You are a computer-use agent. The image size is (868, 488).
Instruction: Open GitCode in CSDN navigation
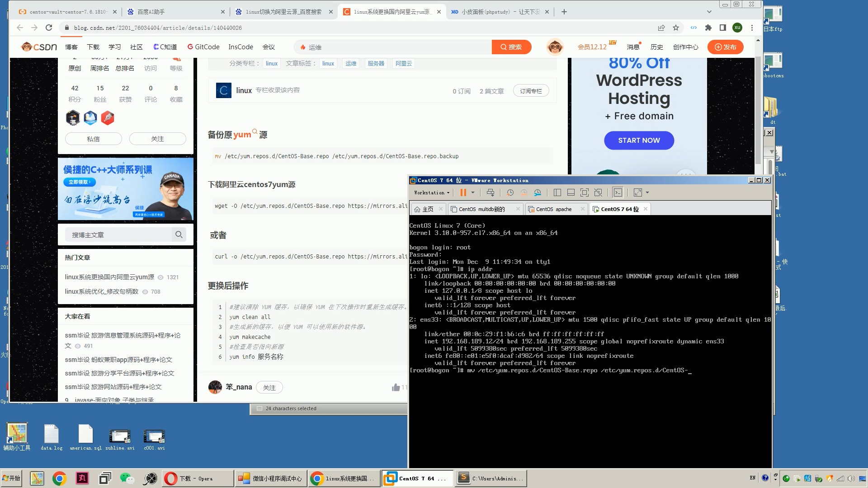[x=203, y=47]
